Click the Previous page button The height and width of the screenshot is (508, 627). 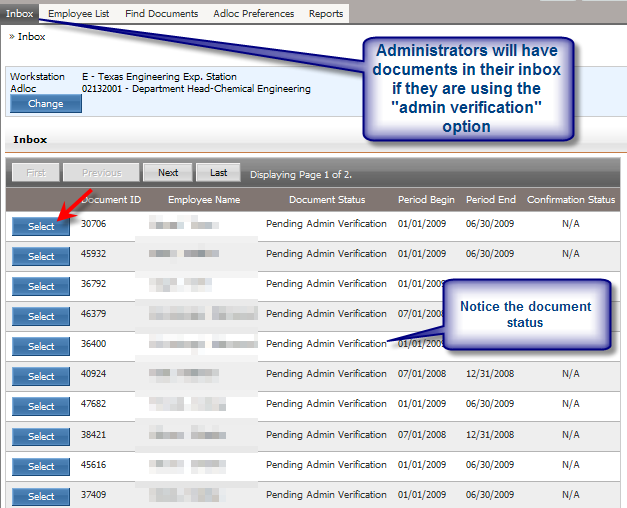(101, 173)
